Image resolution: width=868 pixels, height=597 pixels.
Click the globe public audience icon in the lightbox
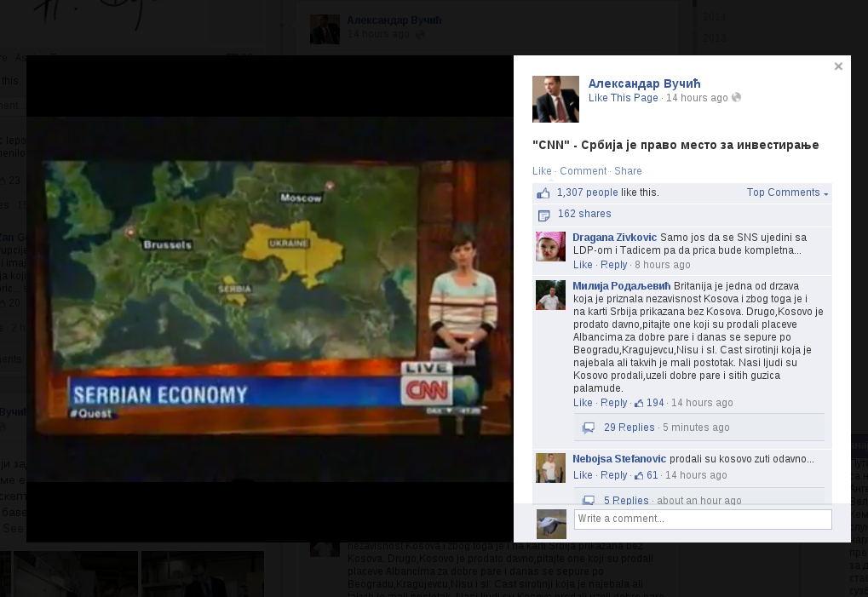[736, 97]
